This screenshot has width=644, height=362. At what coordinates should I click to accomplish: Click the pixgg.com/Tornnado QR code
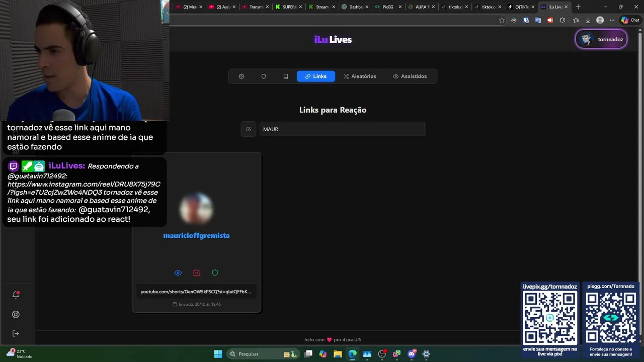click(x=611, y=318)
